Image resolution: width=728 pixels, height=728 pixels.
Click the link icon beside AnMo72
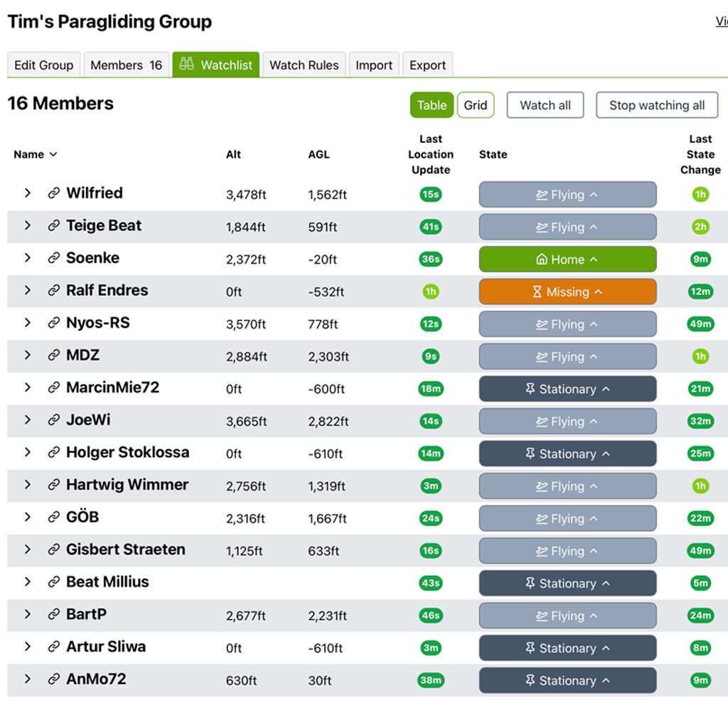coord(53,679)
